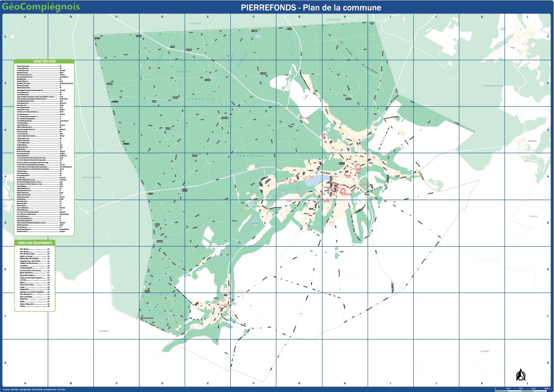This screenshot has height=392, width=554.
Task: Select "Office de tourisme" in equipment index
Action: click(35, 285)
